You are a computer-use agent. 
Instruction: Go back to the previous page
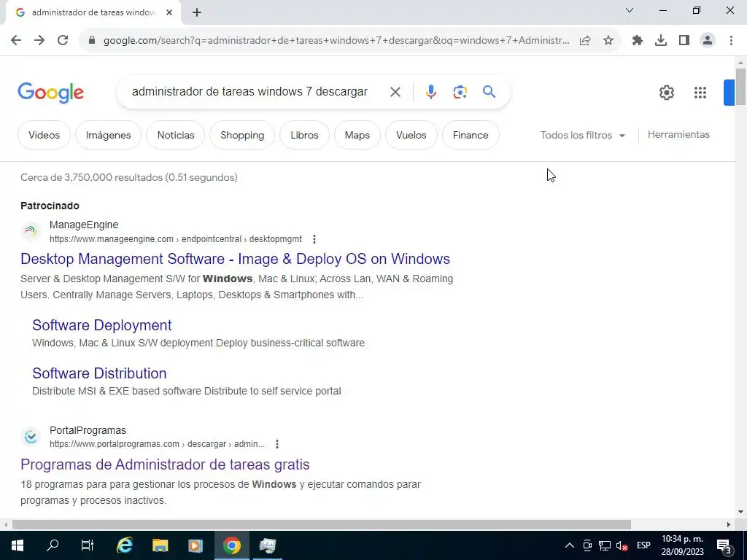click(x=16, y=40)
